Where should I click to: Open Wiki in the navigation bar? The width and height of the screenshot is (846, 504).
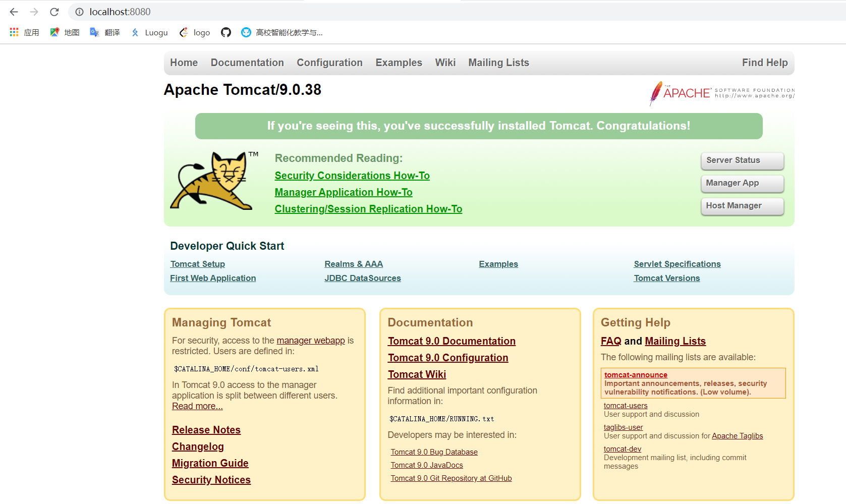coord(445,63)
